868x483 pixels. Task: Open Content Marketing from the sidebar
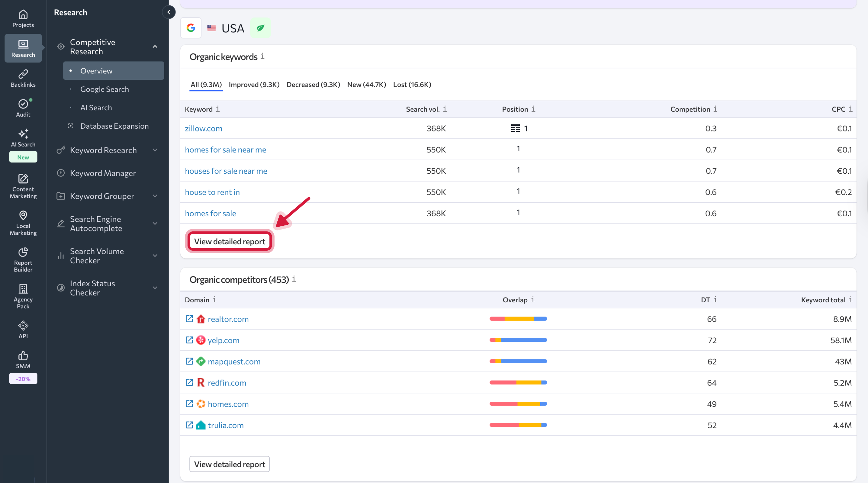coord(23,185)
